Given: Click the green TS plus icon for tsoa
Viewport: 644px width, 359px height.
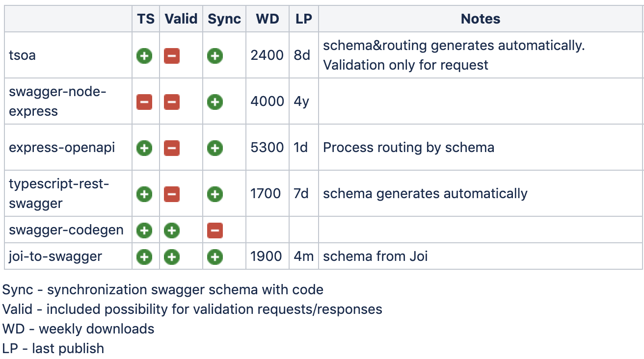Looking at the screenshot, I should tap(144, 56).
